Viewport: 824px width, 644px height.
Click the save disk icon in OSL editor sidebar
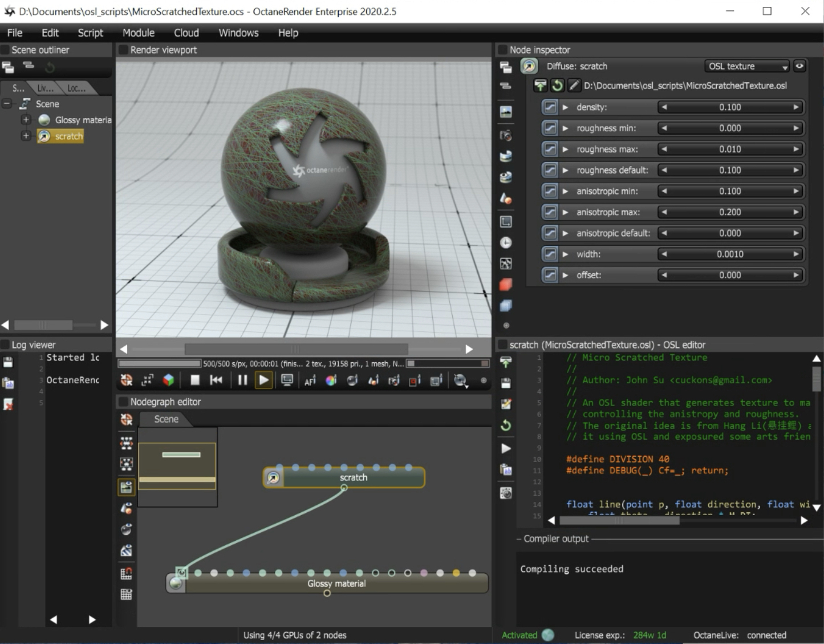[506, 383]
